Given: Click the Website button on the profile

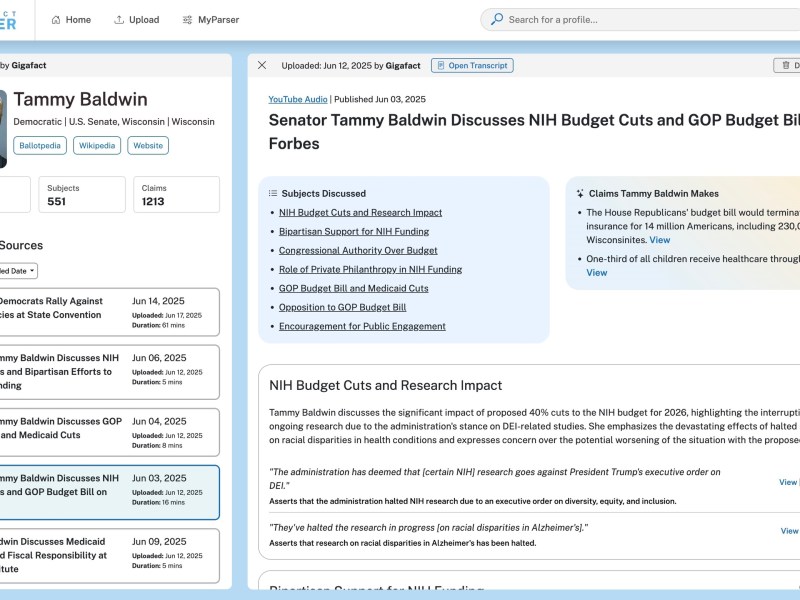Looking at the screenshot, I should click(148, 145).
